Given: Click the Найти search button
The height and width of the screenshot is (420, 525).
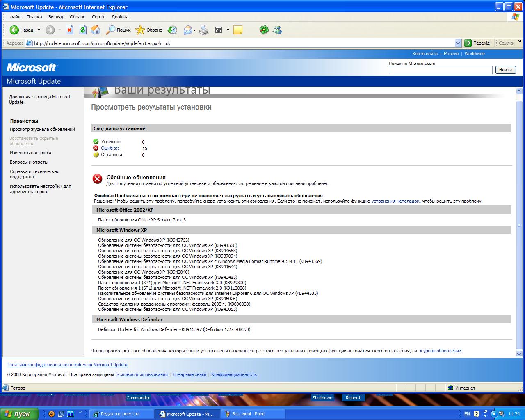Looking at the screenshot, I should [505, 70].
